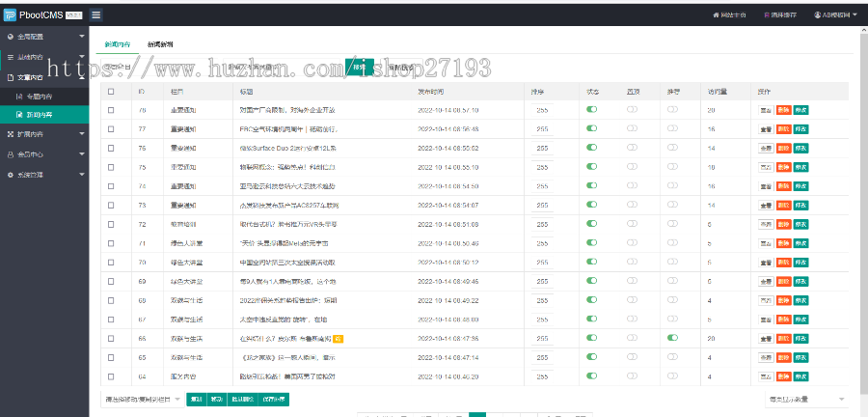Click the sort order field 255 for ID 71
Screen dimensions: 868x417
pyautogui.click(x=542, y=243)
